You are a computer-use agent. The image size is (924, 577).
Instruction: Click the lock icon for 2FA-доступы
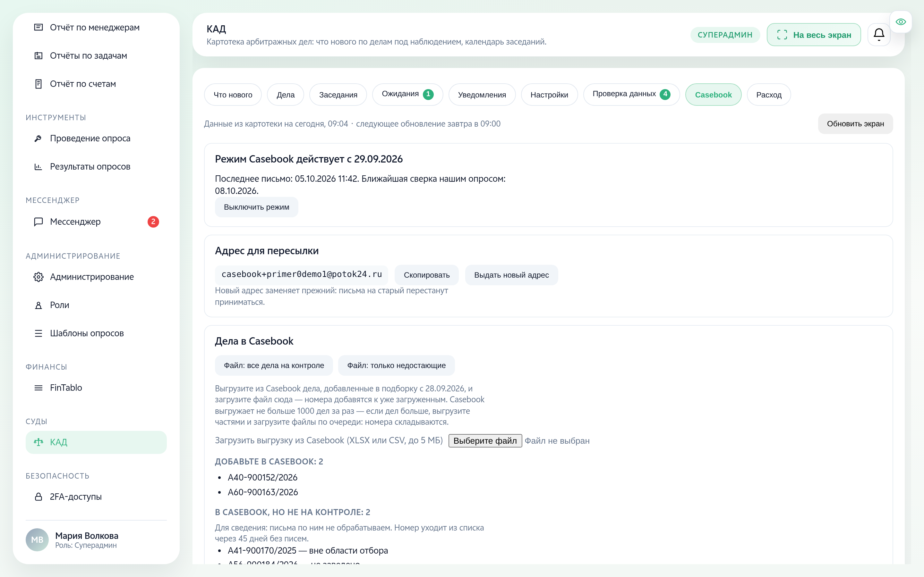pyautogui.click(x=38, y=497)
